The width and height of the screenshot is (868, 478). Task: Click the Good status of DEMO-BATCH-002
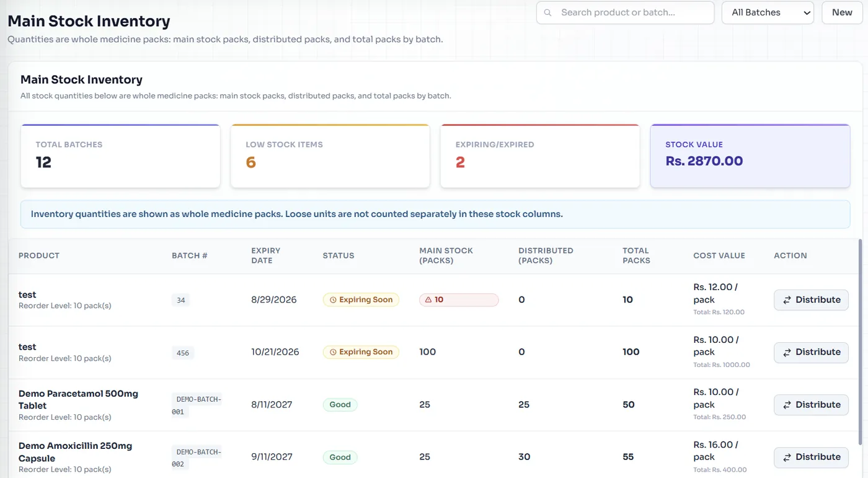point(340,458)
